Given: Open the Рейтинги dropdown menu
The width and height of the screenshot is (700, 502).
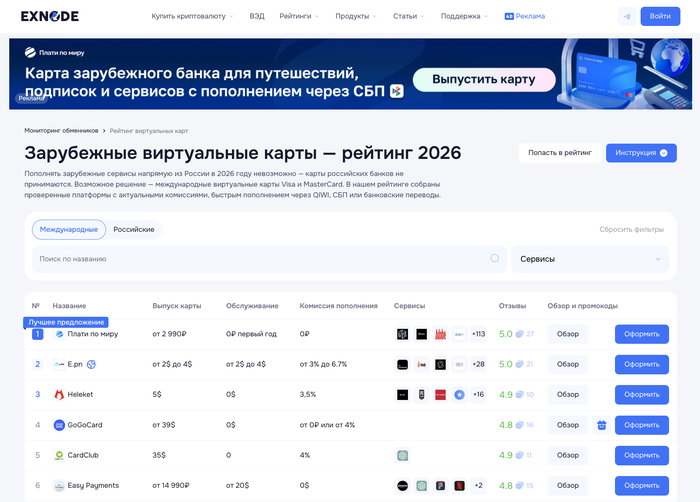Looking at the screenshot, I should [298, 17].
